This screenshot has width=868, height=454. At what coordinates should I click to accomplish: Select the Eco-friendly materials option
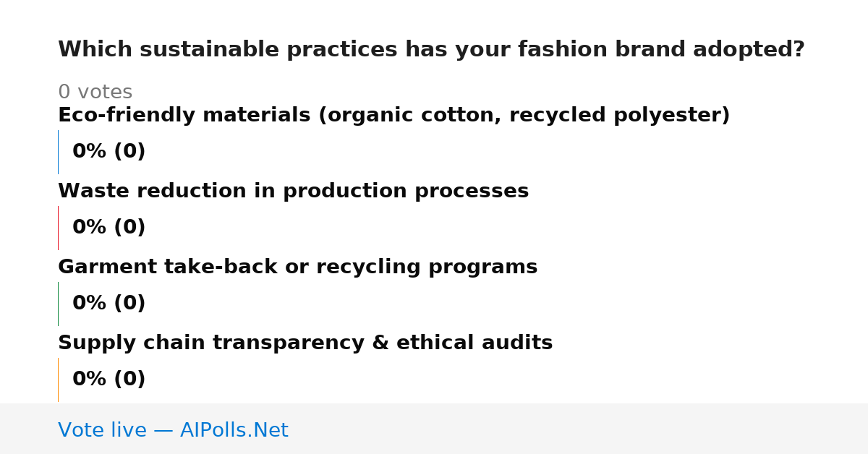393,116
